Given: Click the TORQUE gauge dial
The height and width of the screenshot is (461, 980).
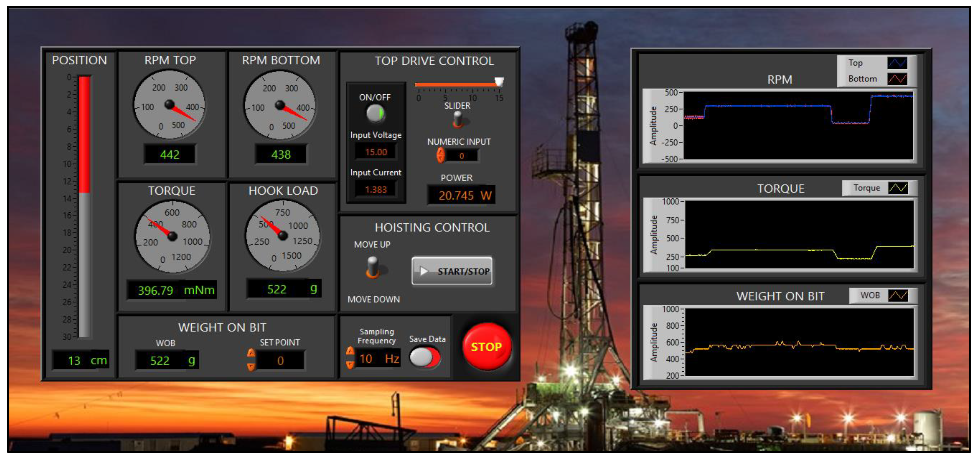Looking at the screenshot, I should 172,236.
